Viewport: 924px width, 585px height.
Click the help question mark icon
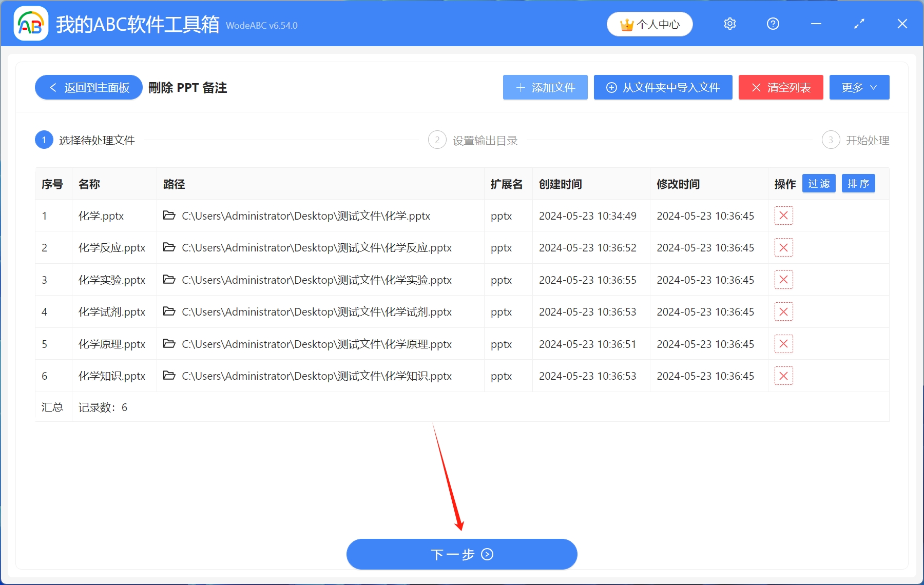pos(773,24)
